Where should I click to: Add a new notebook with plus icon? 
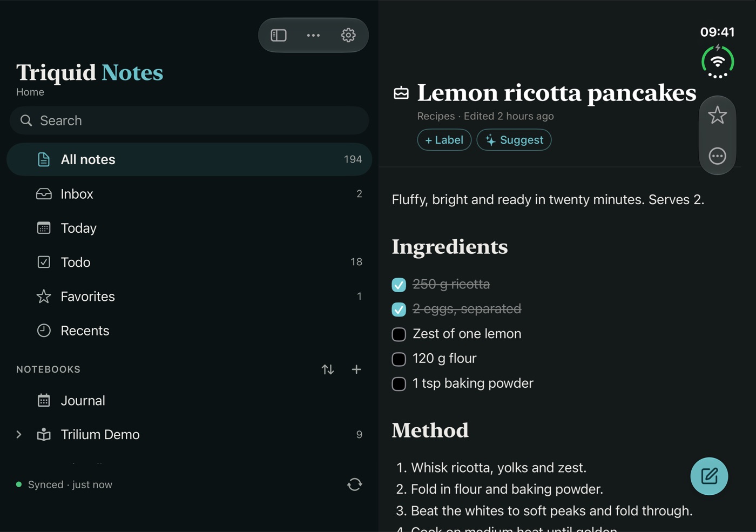click(x=356, y=369)
